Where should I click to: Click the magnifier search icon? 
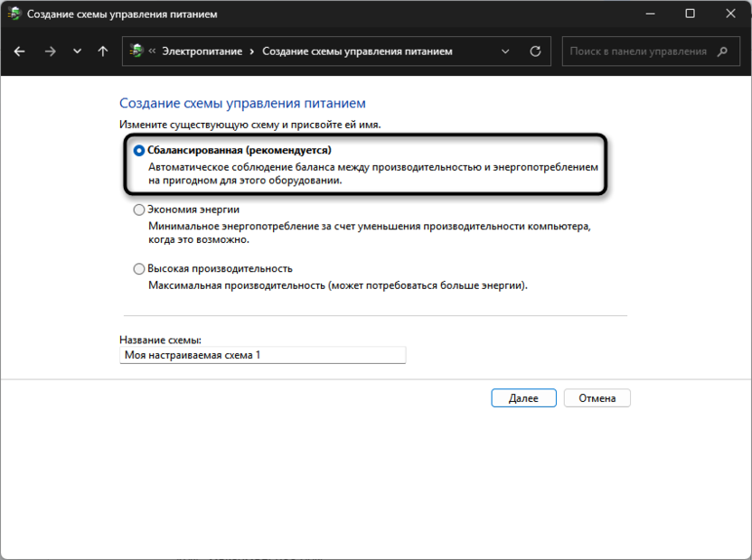[x=722, y=51]
